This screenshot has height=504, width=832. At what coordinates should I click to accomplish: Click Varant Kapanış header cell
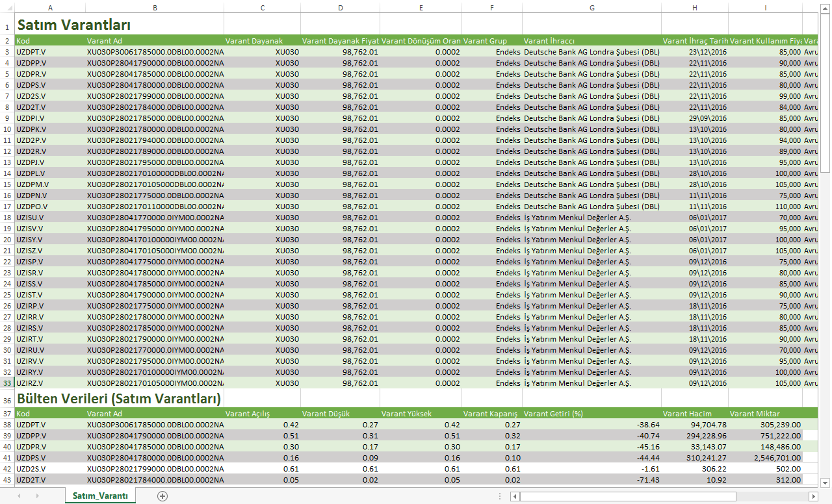(x=492, y=414)
